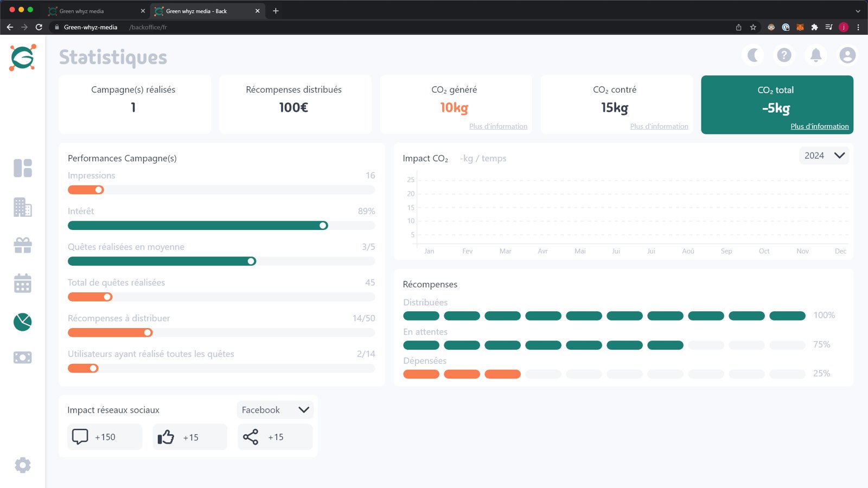Viewport: 868px width, 488px height.
Task: Reload the page with browser refresh button
Action: tap(39, 27)
